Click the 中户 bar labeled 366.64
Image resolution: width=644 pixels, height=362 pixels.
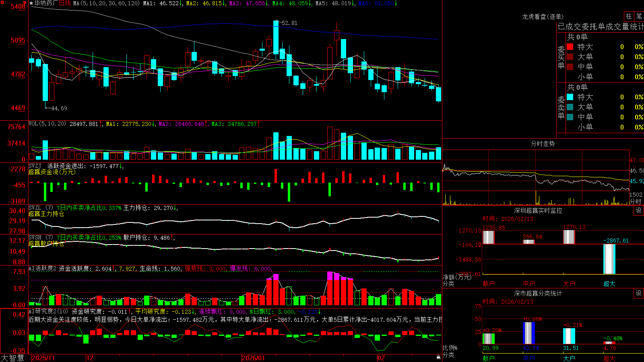(x=528, y=242)
